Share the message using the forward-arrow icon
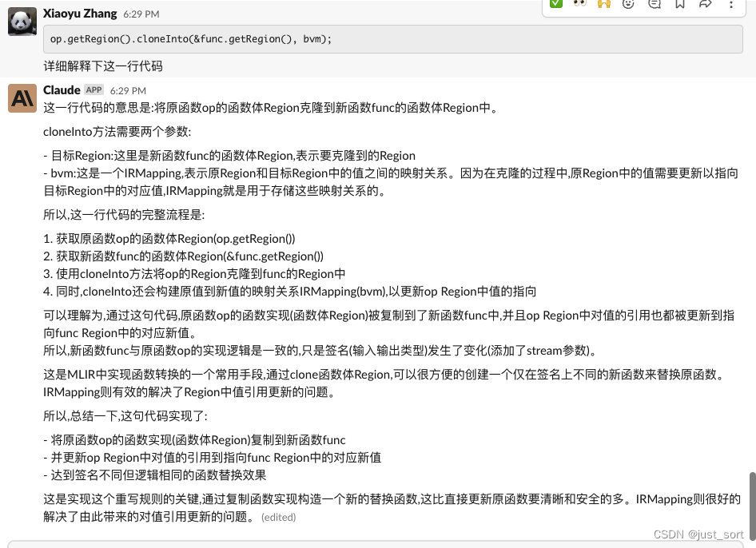756x548 pixels. [705, 7]
